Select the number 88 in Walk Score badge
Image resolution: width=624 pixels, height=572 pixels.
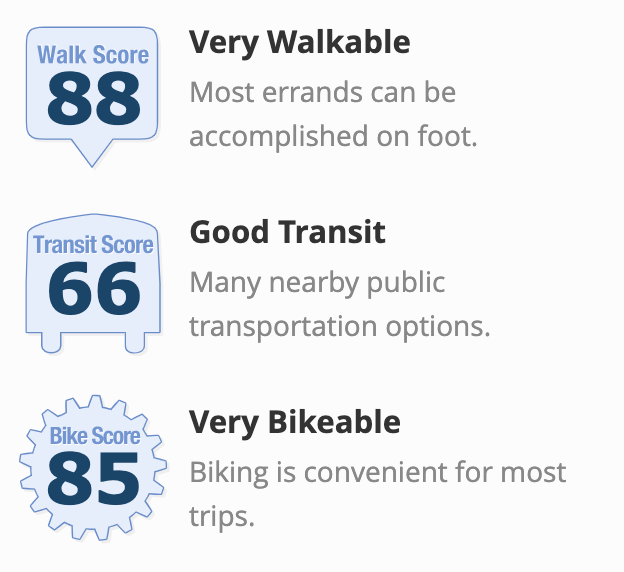pos(94,98)
